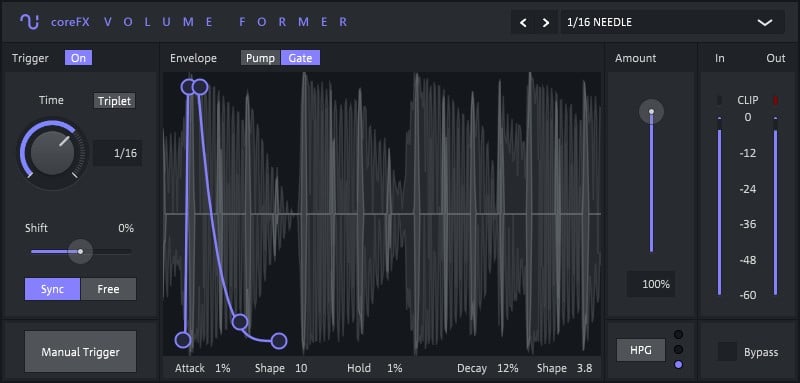Switch envelope mode to Gate

(x=301, y=58)
